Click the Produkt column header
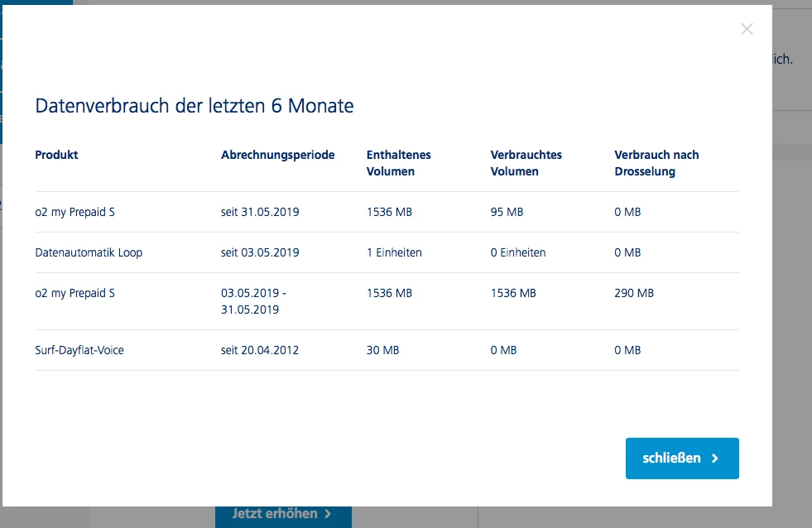The image size is (812, 528). tap(56, 155)
